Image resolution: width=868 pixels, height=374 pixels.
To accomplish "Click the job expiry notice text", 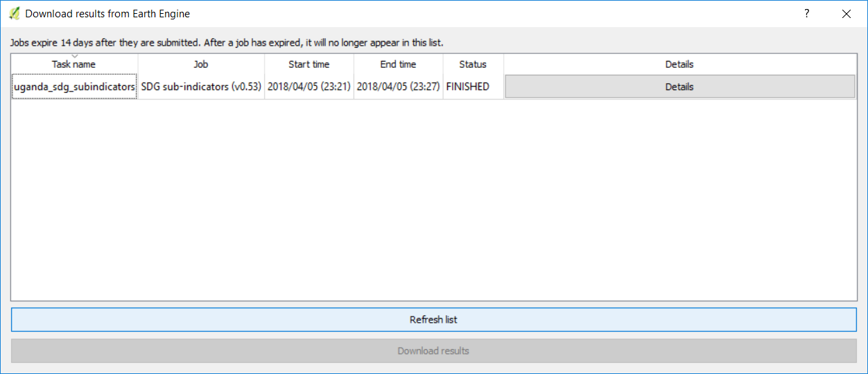I will point(227,42).
